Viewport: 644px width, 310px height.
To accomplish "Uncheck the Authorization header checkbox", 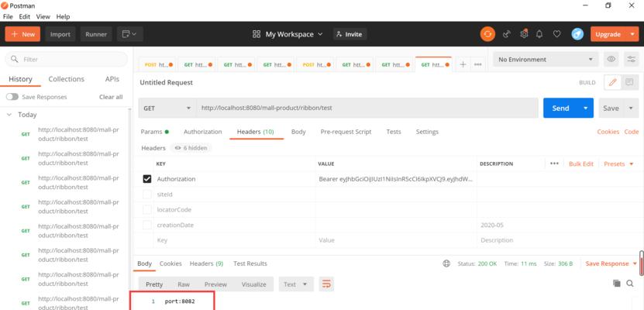I will coord(147,179).
